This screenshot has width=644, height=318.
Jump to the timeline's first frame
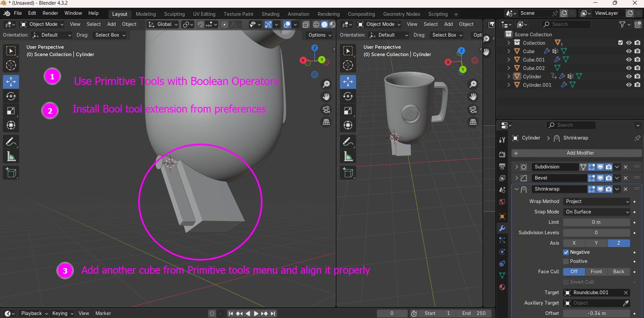[x=231, y=314]
